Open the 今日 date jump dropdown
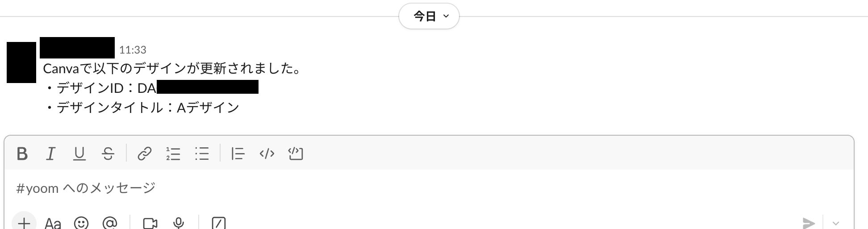Viewport: 868px width, 229px height. click(x=429, y=17)
